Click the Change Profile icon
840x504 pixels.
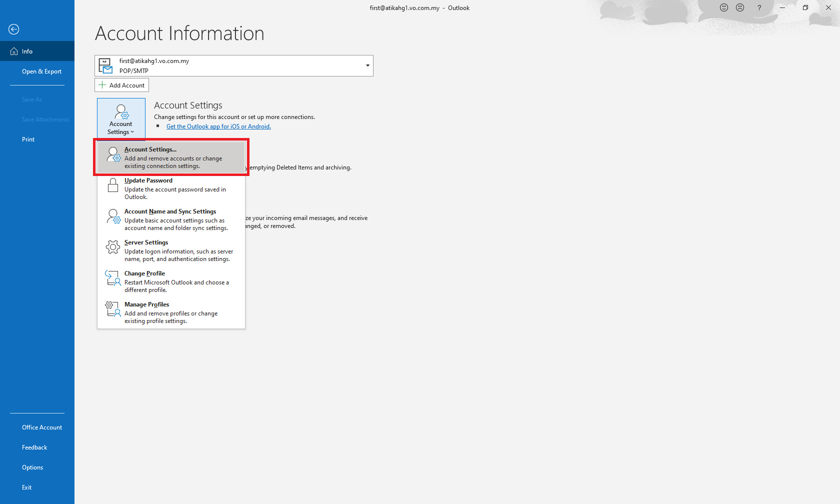pyautogui.click(x=113, y=278)
